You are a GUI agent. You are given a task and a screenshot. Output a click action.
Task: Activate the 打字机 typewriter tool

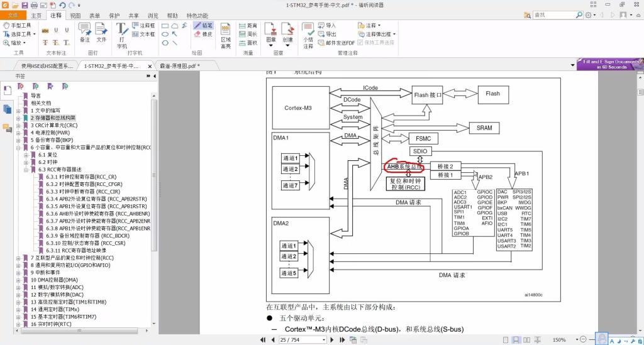[122, 35]
